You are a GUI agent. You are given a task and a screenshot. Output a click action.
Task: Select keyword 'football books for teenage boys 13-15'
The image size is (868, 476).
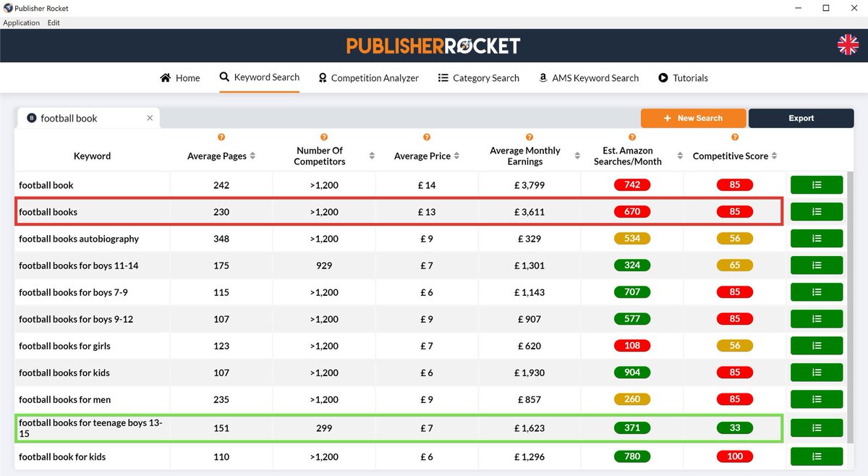click(90, 428)
